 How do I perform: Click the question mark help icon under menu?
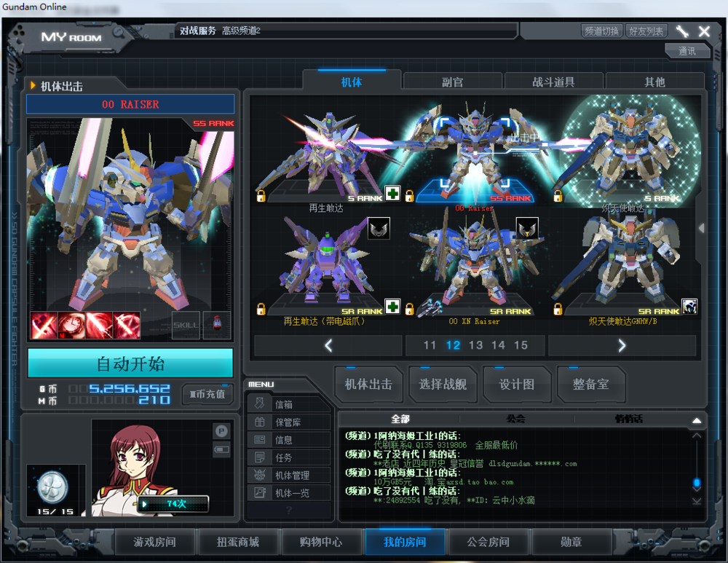(x=289, y=510)
